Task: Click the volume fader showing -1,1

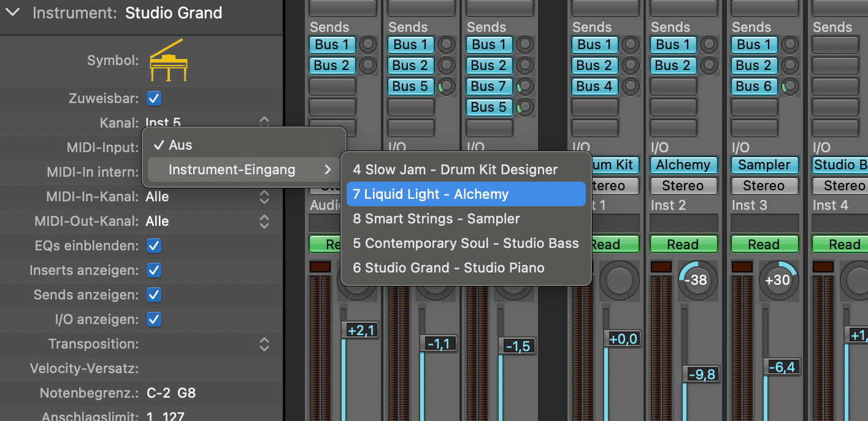Action: 438,344
